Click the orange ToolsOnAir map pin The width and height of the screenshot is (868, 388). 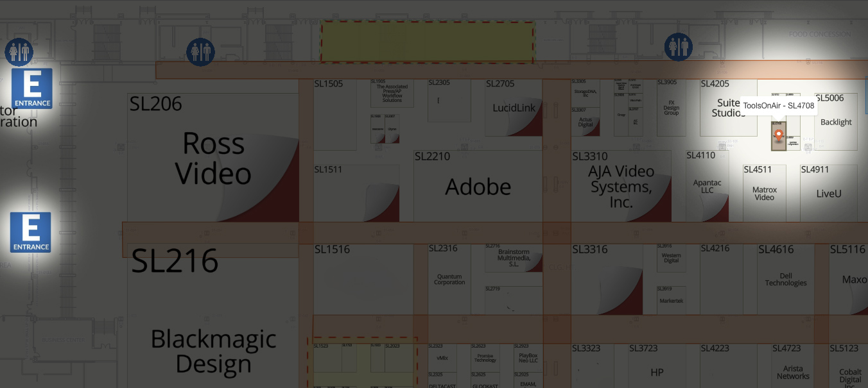point(779,135)
